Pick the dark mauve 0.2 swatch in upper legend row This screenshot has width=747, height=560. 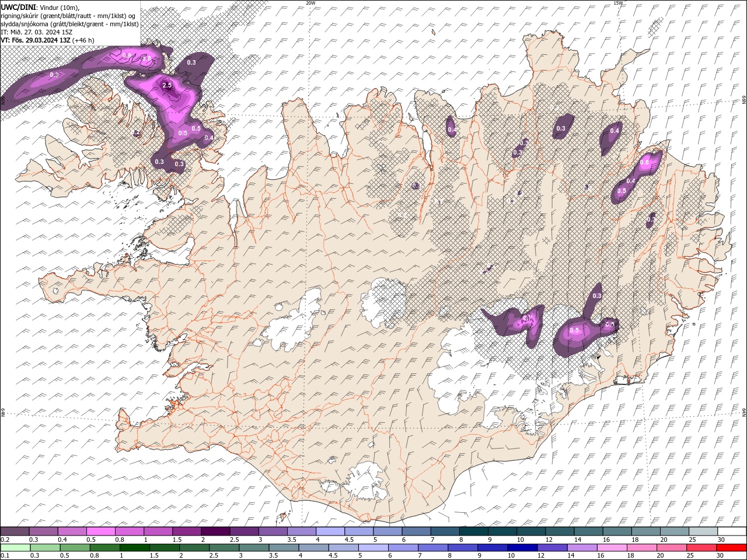15,531
